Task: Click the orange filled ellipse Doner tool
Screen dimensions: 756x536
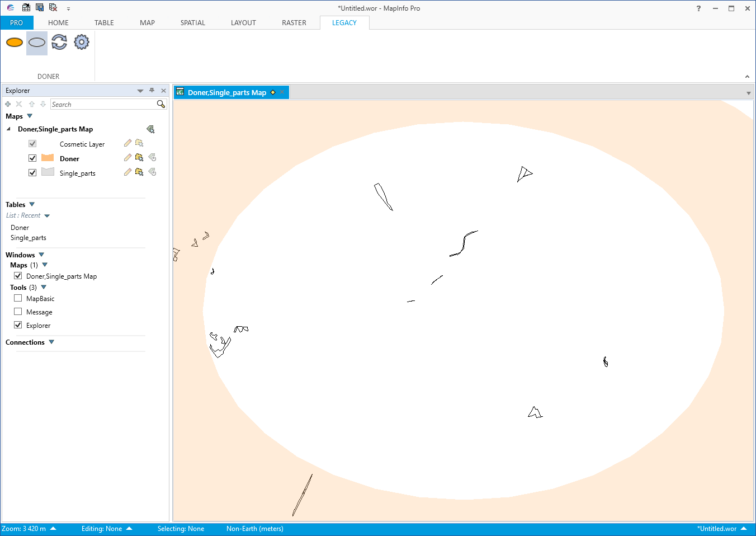Action: click(x=15, y=43)
